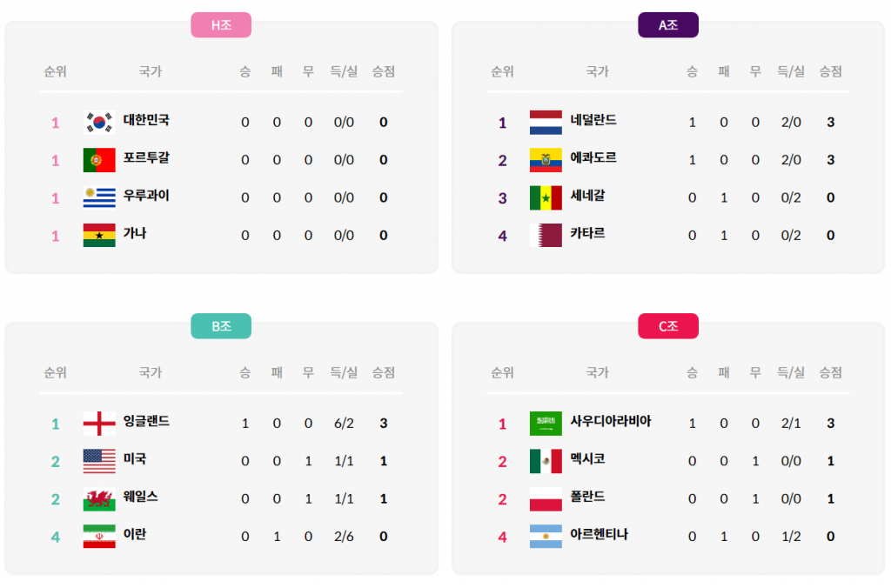Open the 폴란드 team link
This screenshot has width=891, height=588.
(587, 497)
